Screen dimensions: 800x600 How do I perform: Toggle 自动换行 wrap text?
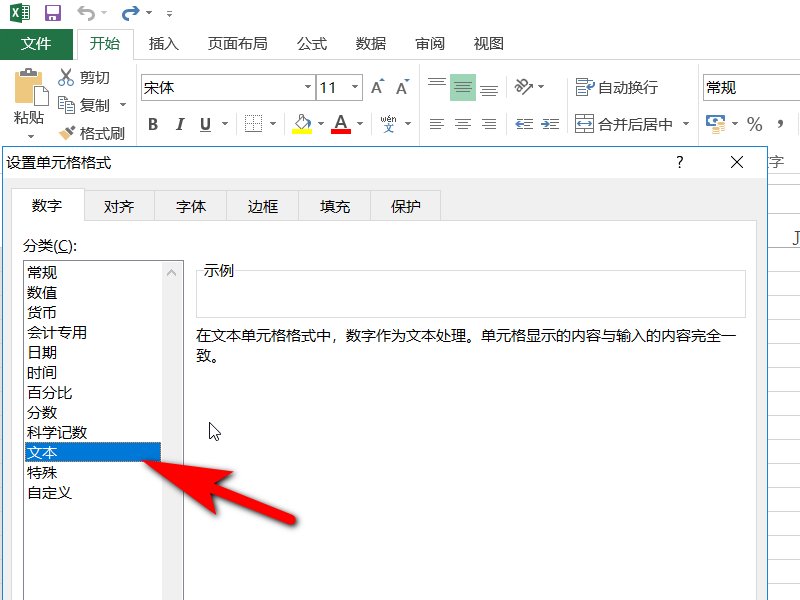(x=618, y=87)
